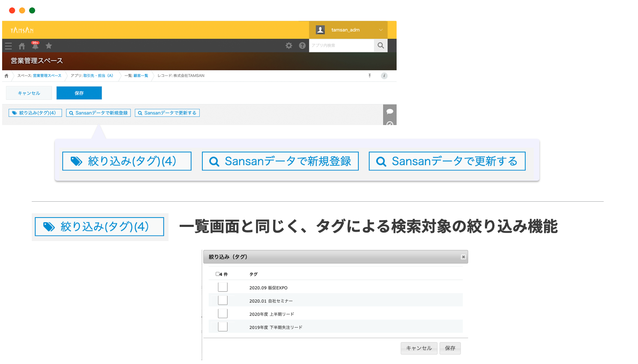Focus the アプリ内検索 search field

341,45
